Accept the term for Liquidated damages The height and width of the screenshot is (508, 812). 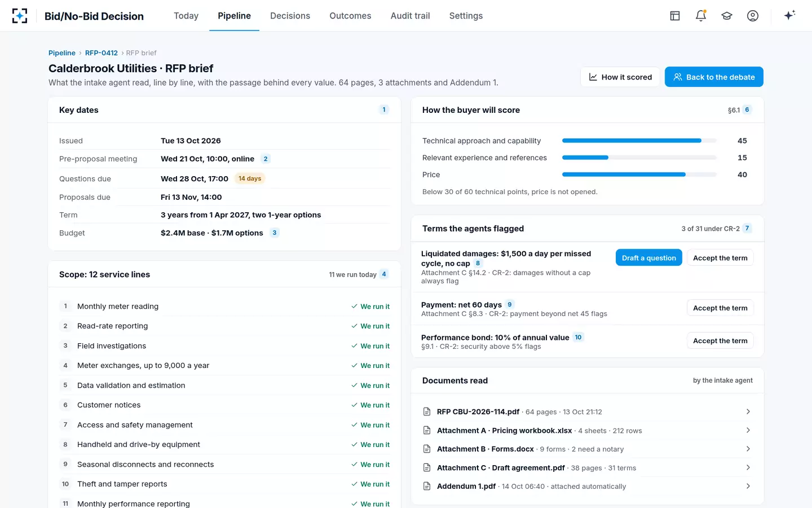(720, 258)
